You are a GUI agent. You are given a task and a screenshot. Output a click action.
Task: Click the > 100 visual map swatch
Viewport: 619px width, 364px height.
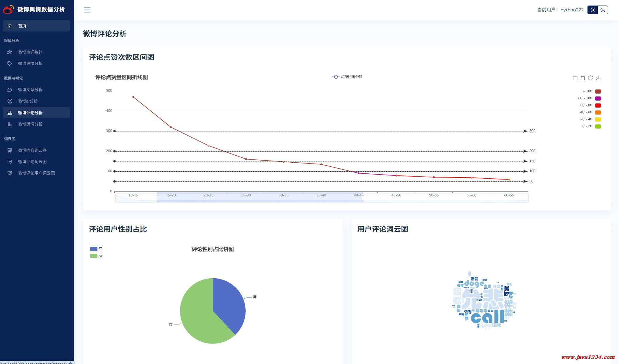598,91
